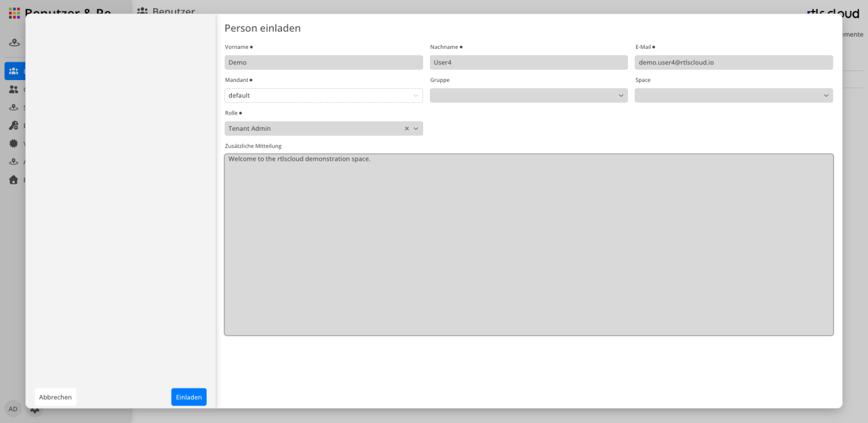Click the Gruppe field label
The height and width of the screenshot is (423, 868).
pyautogui.click(x=439, y=80)
